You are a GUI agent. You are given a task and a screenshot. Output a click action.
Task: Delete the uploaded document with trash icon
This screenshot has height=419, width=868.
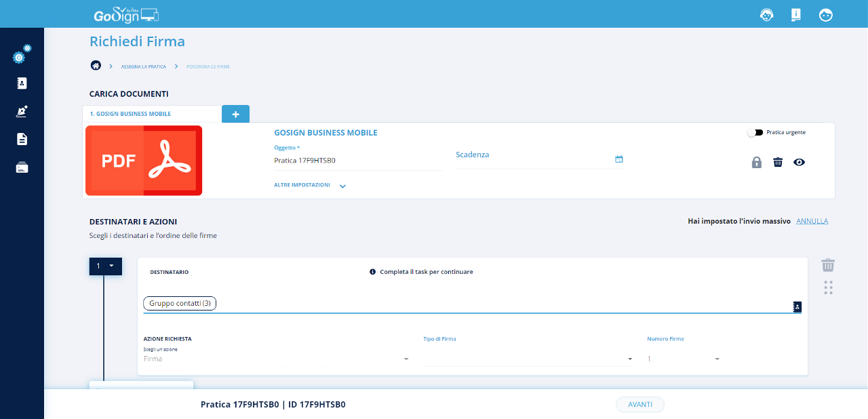pos(778,162)
